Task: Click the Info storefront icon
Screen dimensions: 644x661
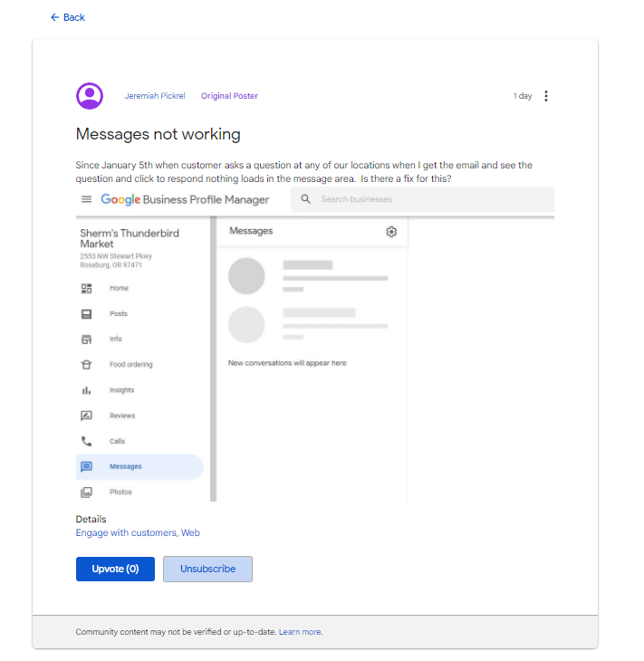Action: point(86,340)
